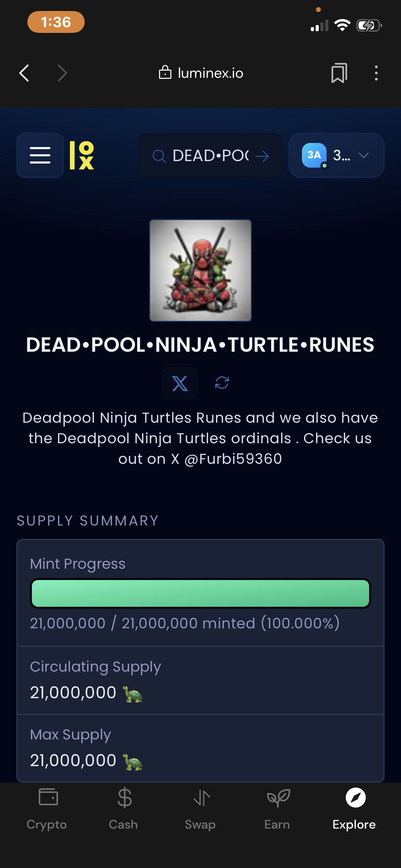
Task: Go forward to next page
Action: pos(62,73)
